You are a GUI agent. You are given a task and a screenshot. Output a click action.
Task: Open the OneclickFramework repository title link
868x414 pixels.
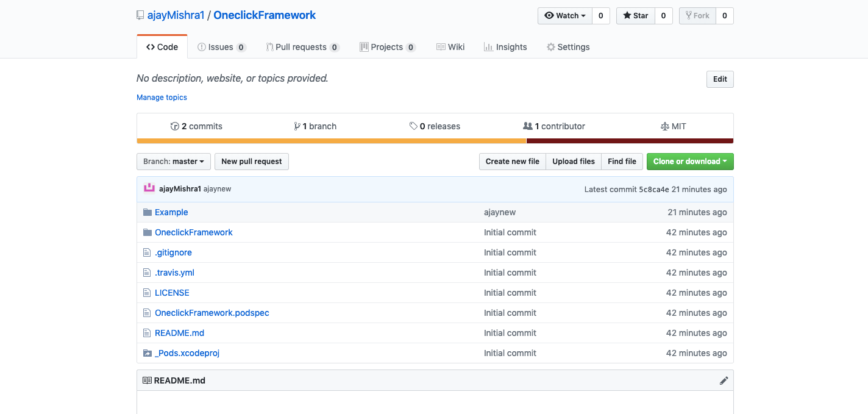265,15
